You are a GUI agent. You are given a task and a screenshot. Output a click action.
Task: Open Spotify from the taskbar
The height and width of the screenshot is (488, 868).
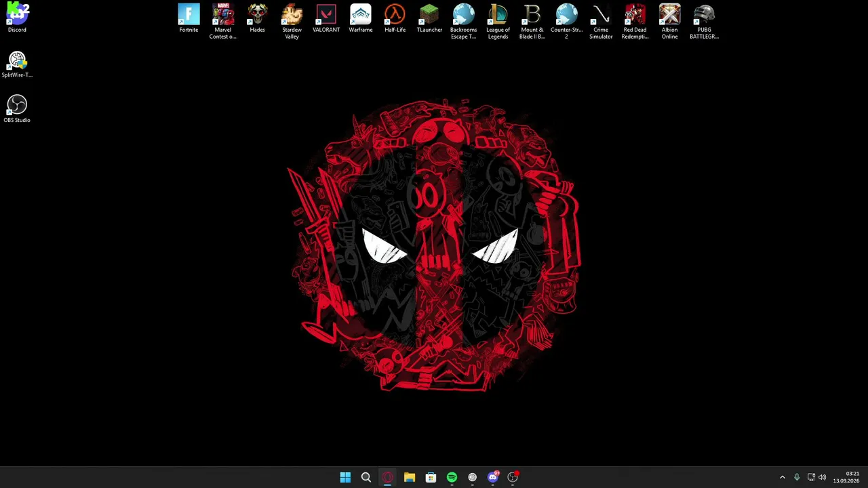click(452, 478)
